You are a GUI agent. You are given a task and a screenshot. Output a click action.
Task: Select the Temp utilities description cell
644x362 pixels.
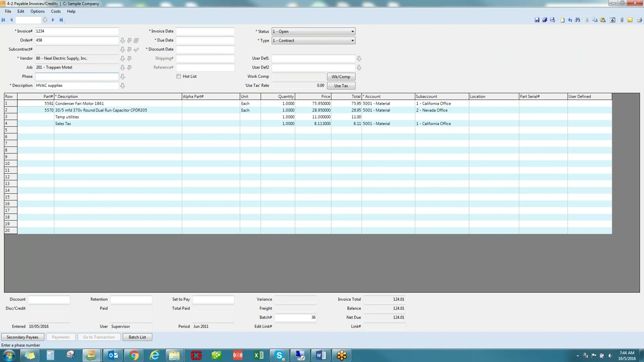[118, 117]
